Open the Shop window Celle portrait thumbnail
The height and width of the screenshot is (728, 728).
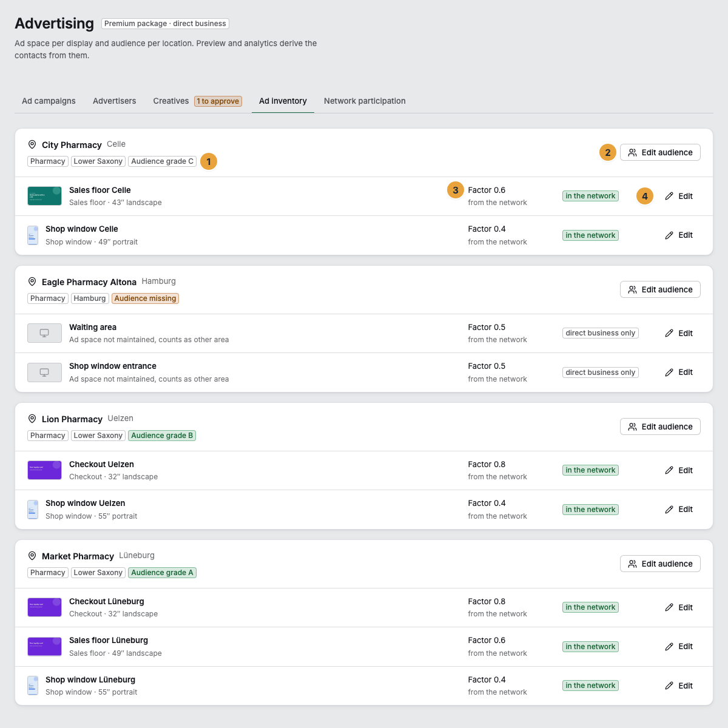[33, 235]
